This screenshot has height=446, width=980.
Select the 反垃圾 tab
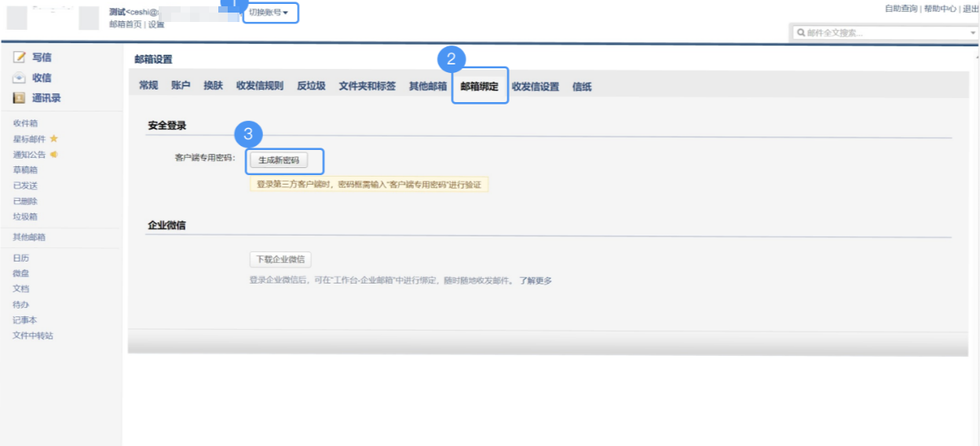click(x=311, y=86)
